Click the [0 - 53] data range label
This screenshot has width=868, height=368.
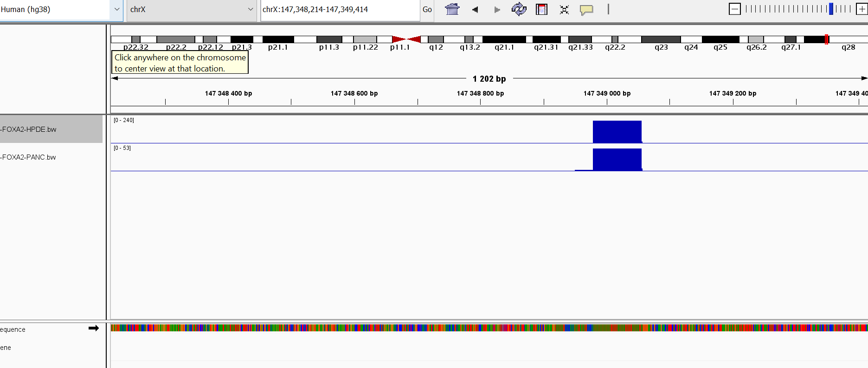point(122,148)
